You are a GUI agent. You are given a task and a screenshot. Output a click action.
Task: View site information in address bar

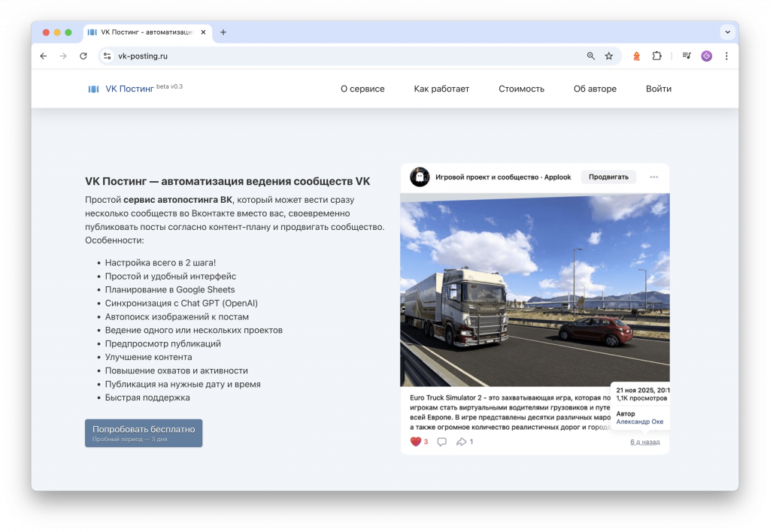point(108,56)
